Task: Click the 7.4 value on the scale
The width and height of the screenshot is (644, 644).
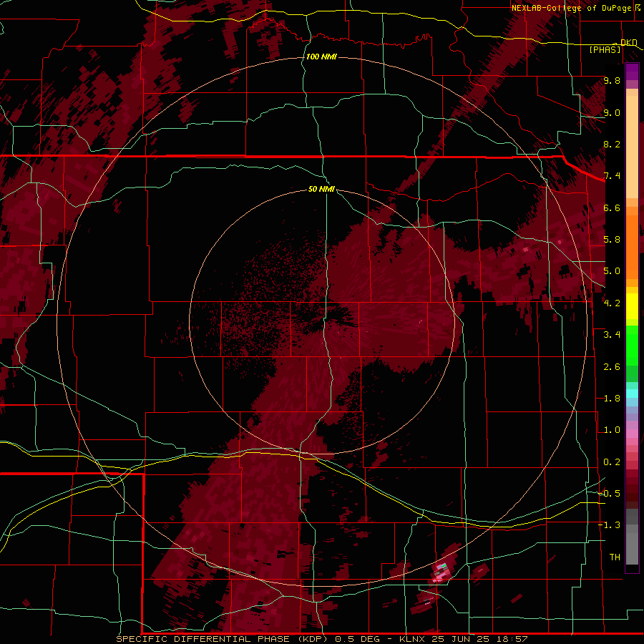Action: coord(612,176)
